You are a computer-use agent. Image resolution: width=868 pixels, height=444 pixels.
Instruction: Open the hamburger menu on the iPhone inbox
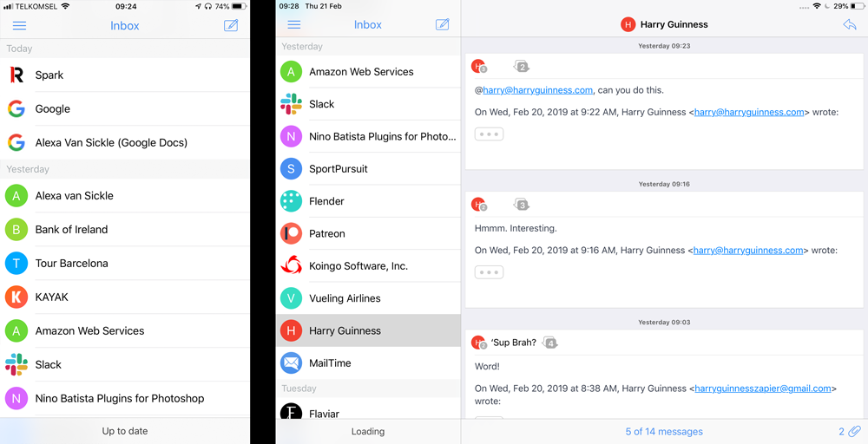click(x=19, y=26)
